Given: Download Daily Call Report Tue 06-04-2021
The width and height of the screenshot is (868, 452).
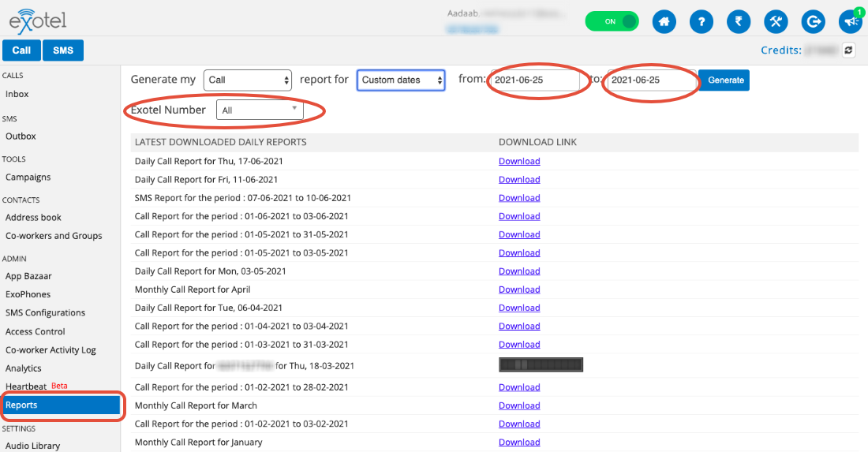Looking at the screenshot, I should 519,308.
